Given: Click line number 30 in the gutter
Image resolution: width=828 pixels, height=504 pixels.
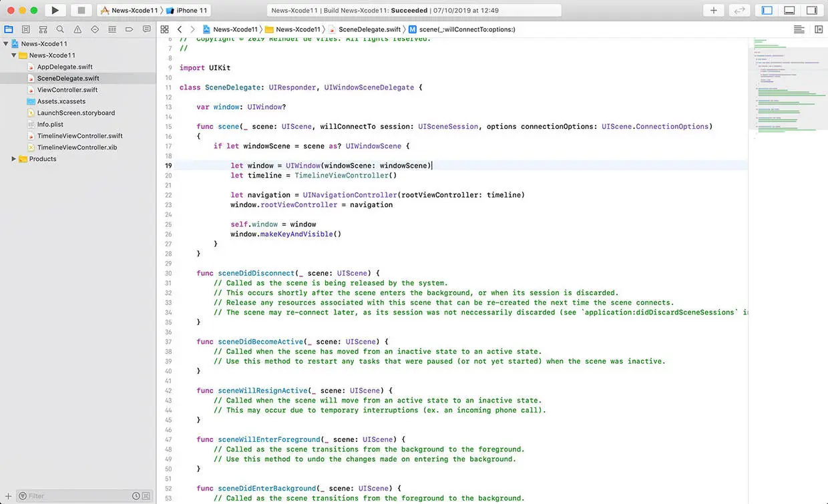Looking at the screenshot, I should pos(168,273).
